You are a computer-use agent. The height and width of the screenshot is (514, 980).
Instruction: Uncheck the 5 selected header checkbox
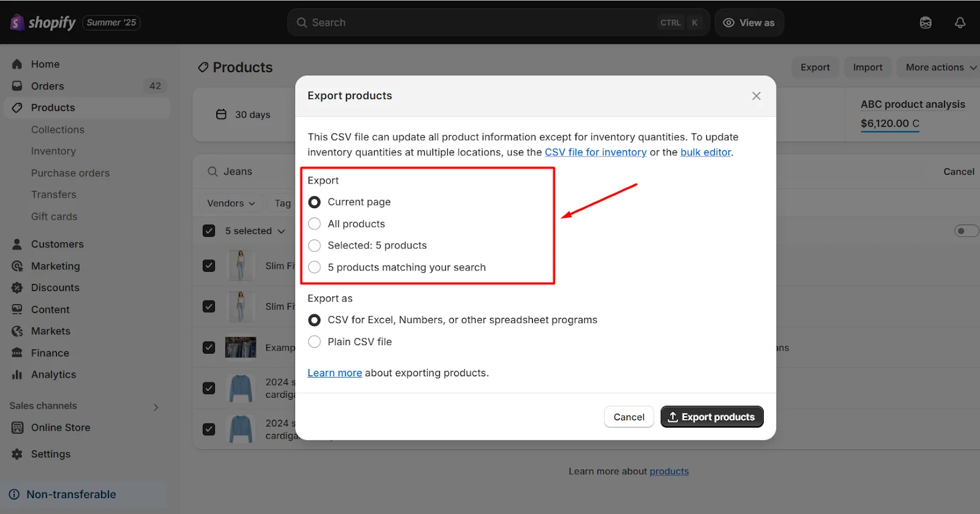[209, 231]
